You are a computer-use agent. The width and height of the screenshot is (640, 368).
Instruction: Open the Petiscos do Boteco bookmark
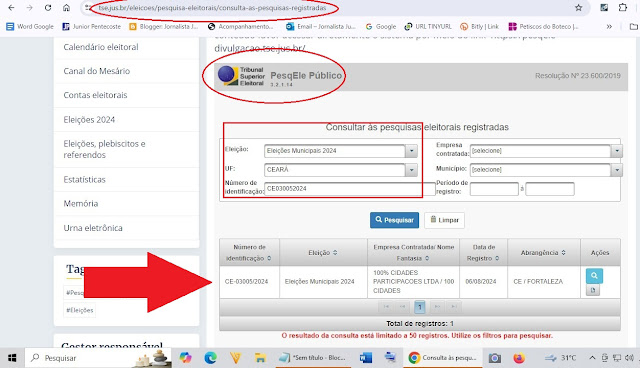[543, 27]
